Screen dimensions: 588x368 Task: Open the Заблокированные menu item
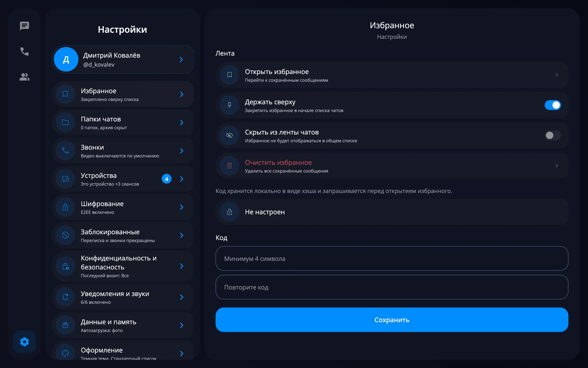[122, 235]
